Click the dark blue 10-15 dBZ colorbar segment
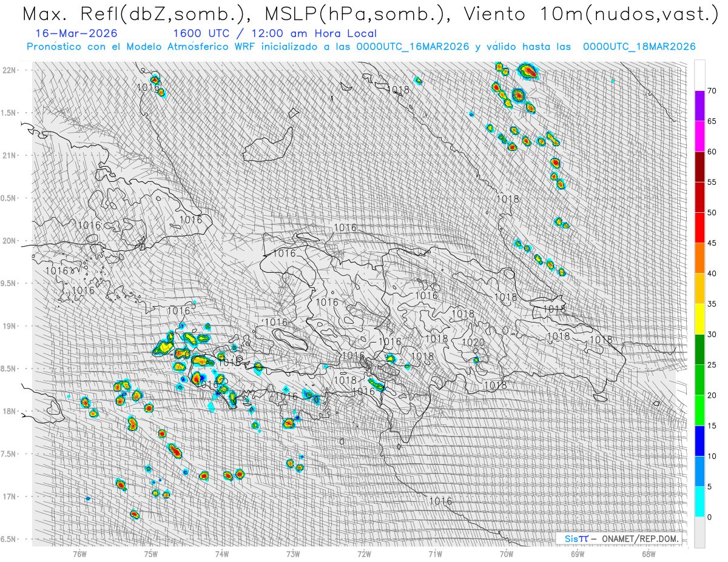The image size is (728, 562). tap(699, 441)
